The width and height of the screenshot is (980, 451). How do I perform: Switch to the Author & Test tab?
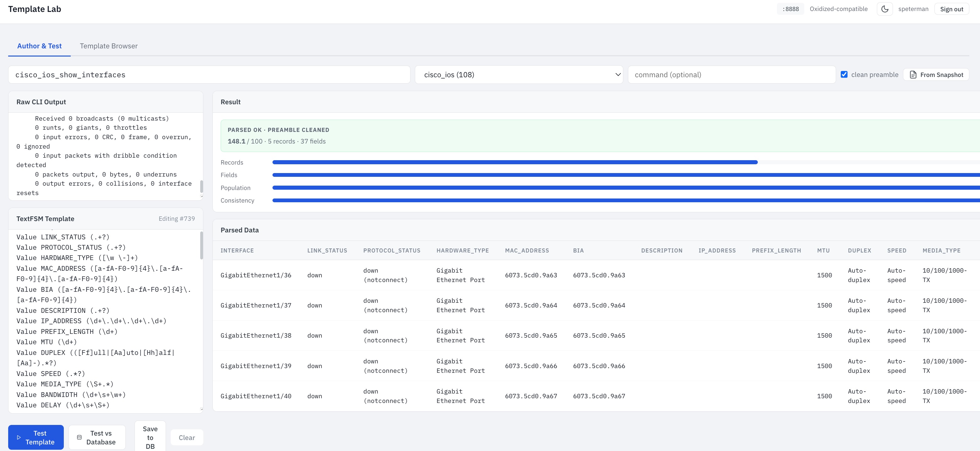pyautogui.click(x=39, y=46)
